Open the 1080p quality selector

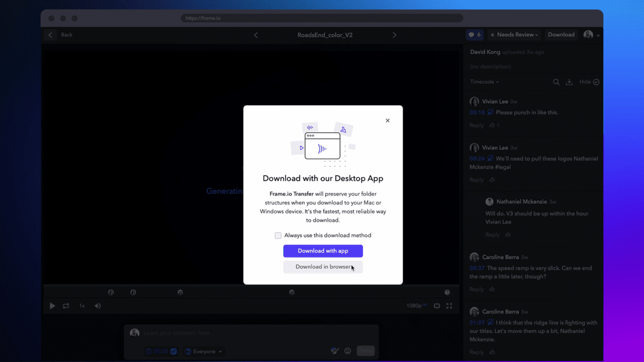click(416, 306)
